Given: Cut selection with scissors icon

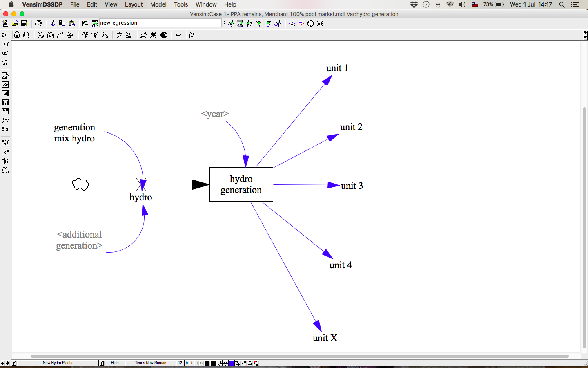Looking at the screenshot, I should (53, 23).
